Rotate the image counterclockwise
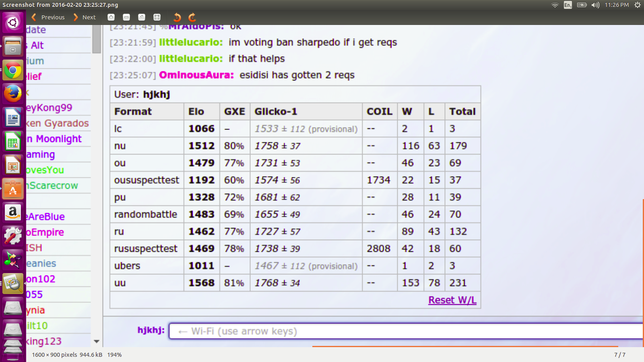The width and height of the screenshot is (644, 362). point(177,17)
